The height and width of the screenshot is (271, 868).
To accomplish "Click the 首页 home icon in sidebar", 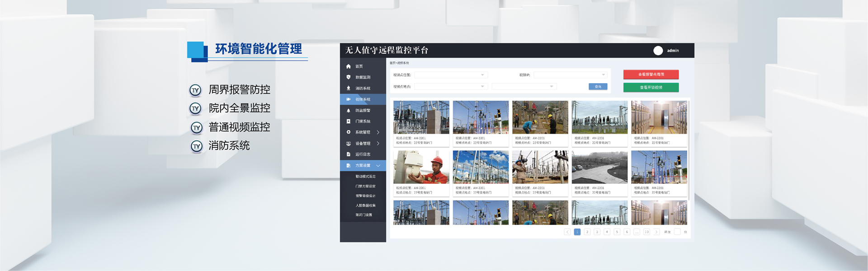I will click(x=348, y=66).
